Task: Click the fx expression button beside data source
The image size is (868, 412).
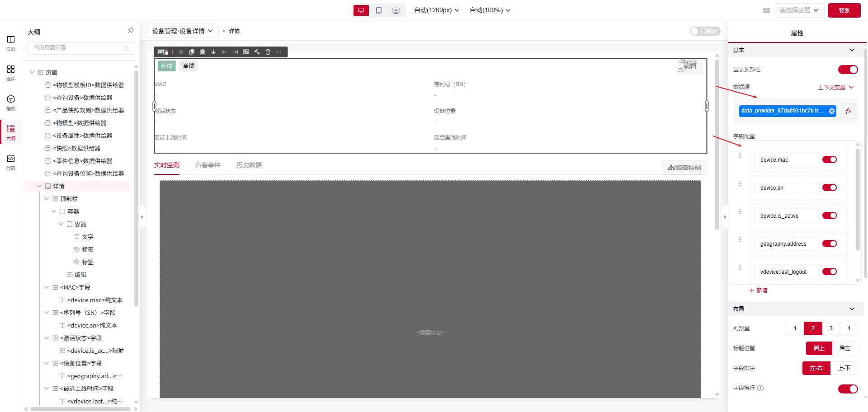Action: coord(848,111)
